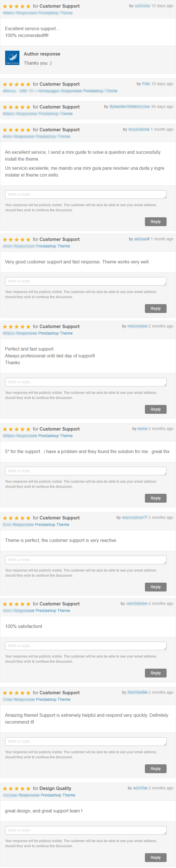
Task: Click the star rating on the Design Quality review
Action: (17, 789)
